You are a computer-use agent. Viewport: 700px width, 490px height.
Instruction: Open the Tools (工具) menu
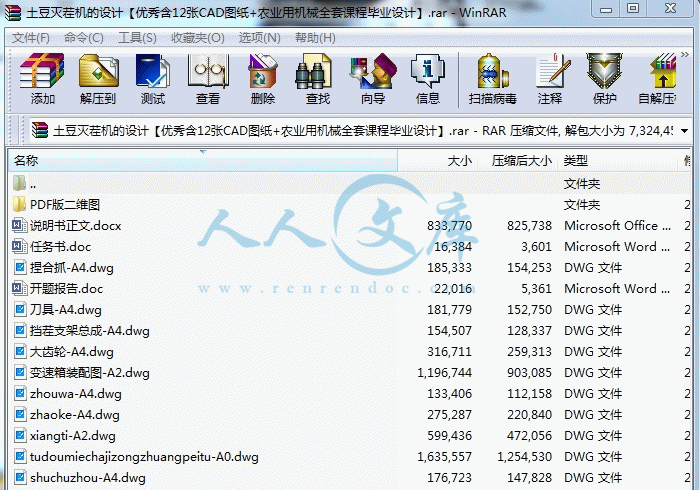point(137,38)
